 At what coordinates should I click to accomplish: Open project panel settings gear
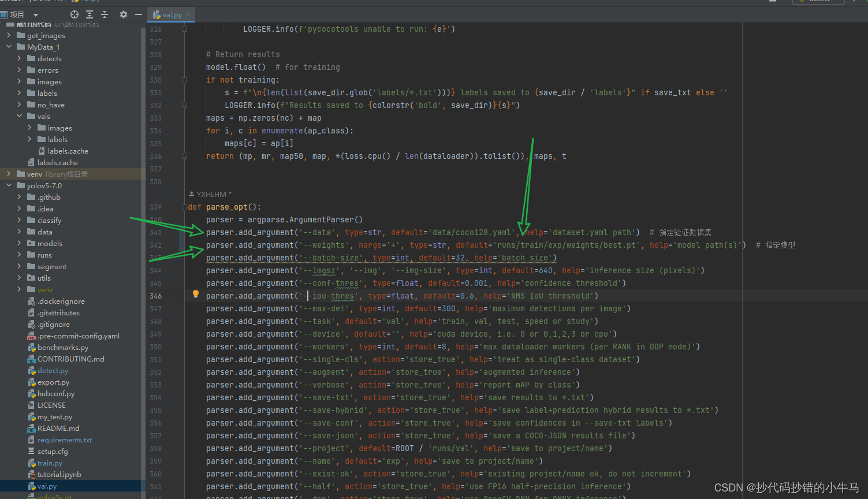coord(123,14)
